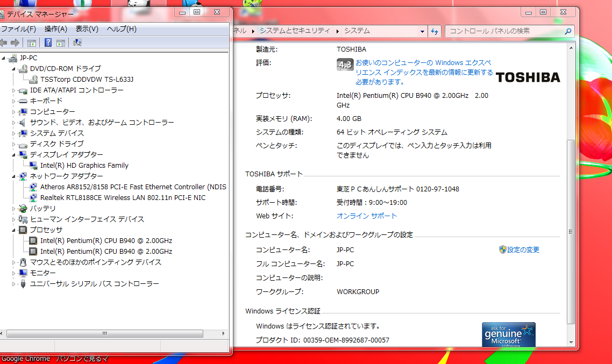
Task: Select the JP-PC root computer icon
Action: pos(13,58)
